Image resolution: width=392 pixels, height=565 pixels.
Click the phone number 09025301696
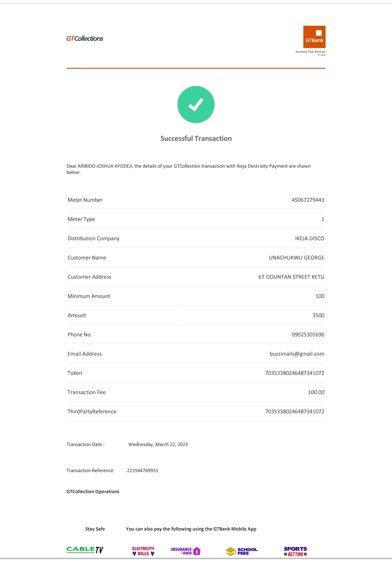(308, 335)
